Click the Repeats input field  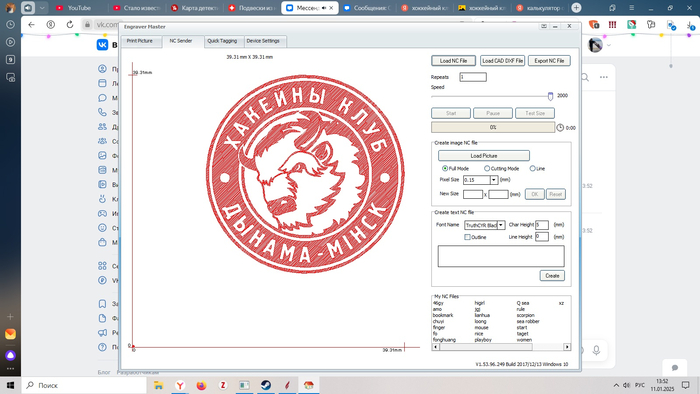click(473, 77)
